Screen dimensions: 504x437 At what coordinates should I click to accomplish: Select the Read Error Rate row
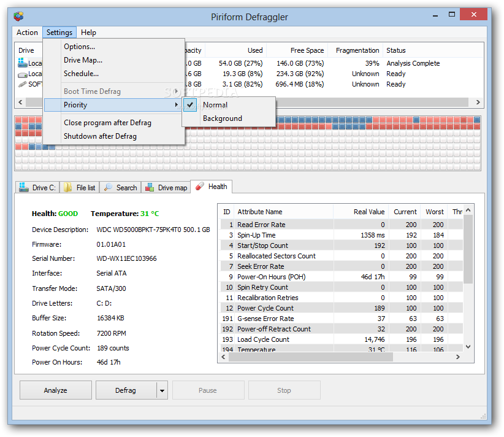pos(342,225)
